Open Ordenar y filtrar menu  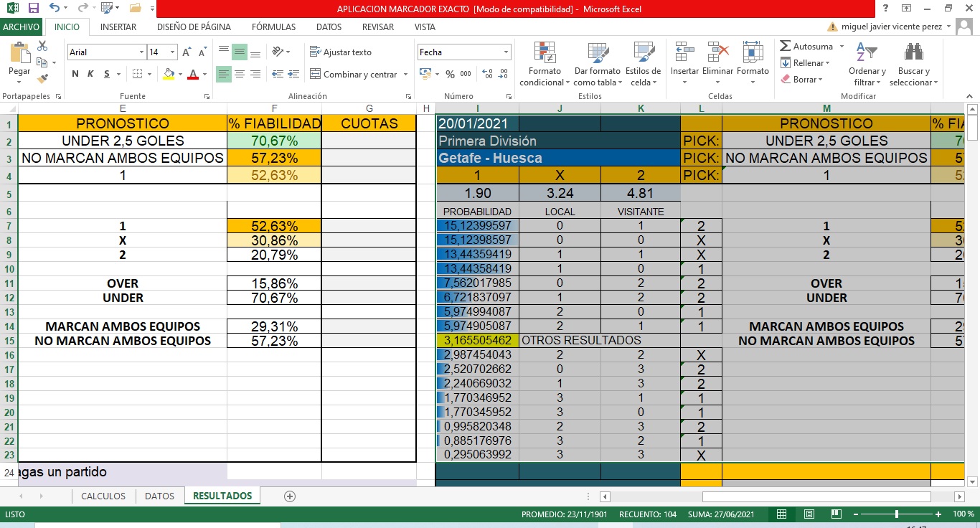click(867, 64)
